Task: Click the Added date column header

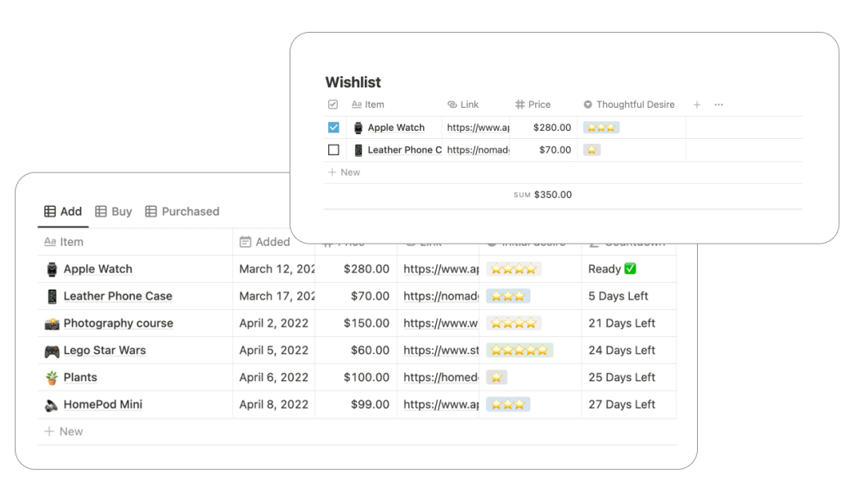Action: (x=264, y=242)
